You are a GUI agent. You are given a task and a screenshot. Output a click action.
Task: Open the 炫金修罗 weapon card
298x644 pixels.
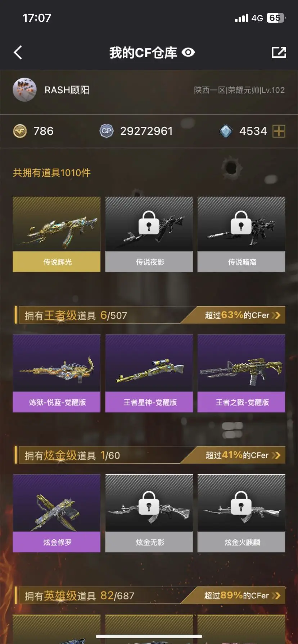pos(57,513)
